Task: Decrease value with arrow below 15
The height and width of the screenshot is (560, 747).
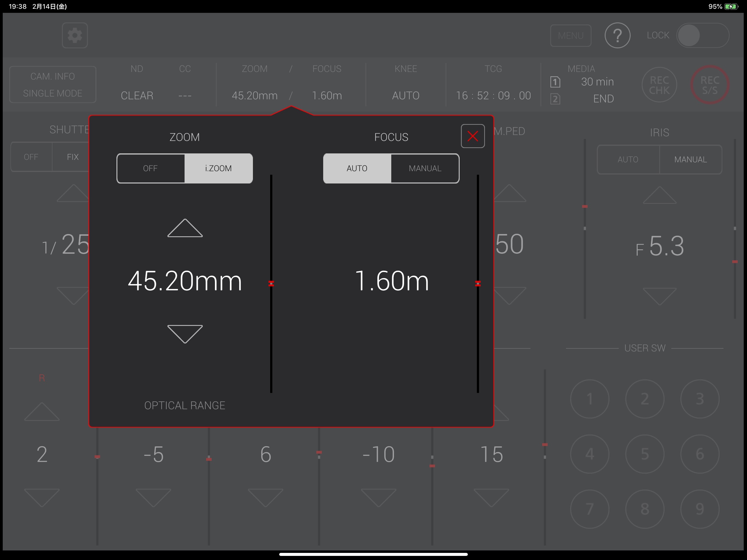Action: point(491,498)
